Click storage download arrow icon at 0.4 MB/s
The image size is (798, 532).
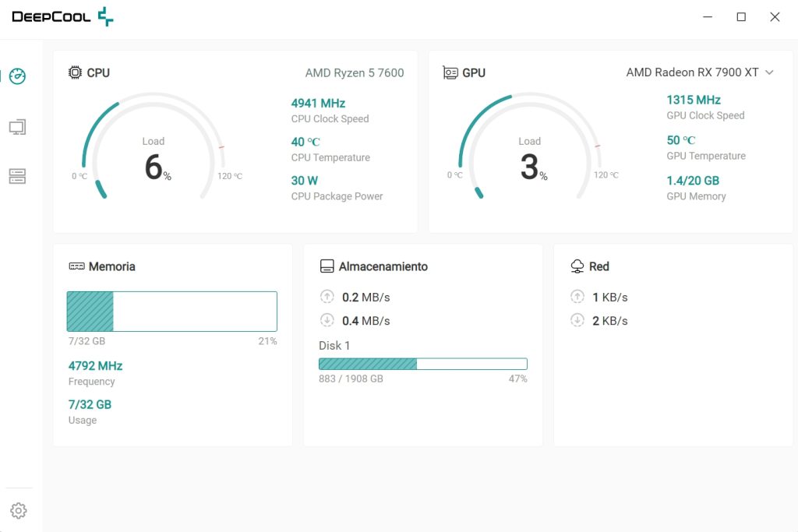click(327, 320)
